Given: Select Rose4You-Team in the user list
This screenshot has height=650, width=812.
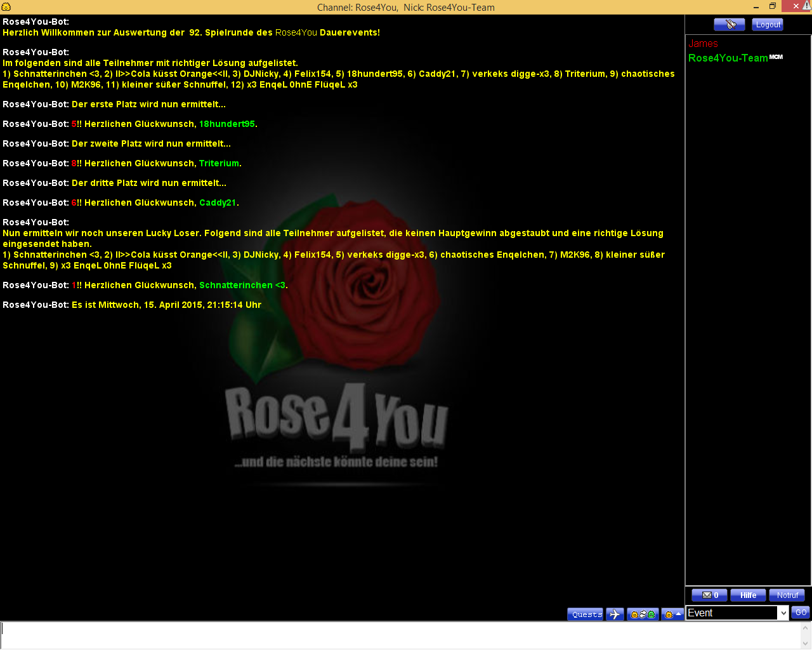Looking at the screenshot, I should tap(728, 58).
